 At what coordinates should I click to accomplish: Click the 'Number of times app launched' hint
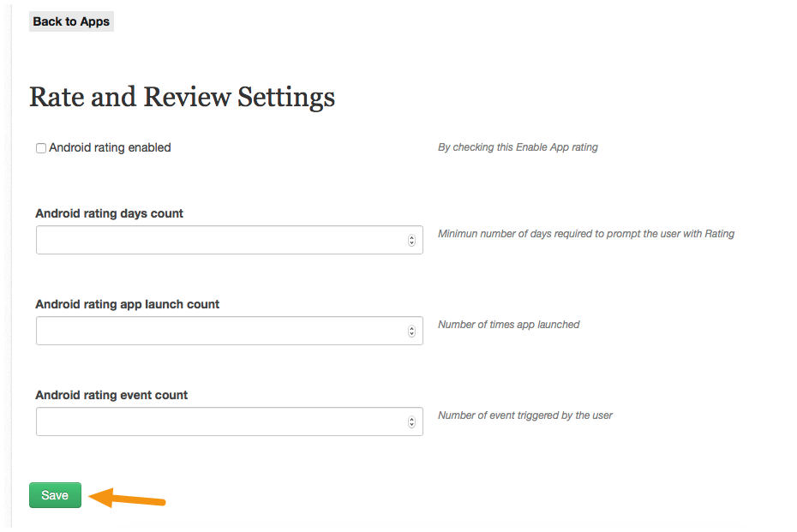point(509,325)
